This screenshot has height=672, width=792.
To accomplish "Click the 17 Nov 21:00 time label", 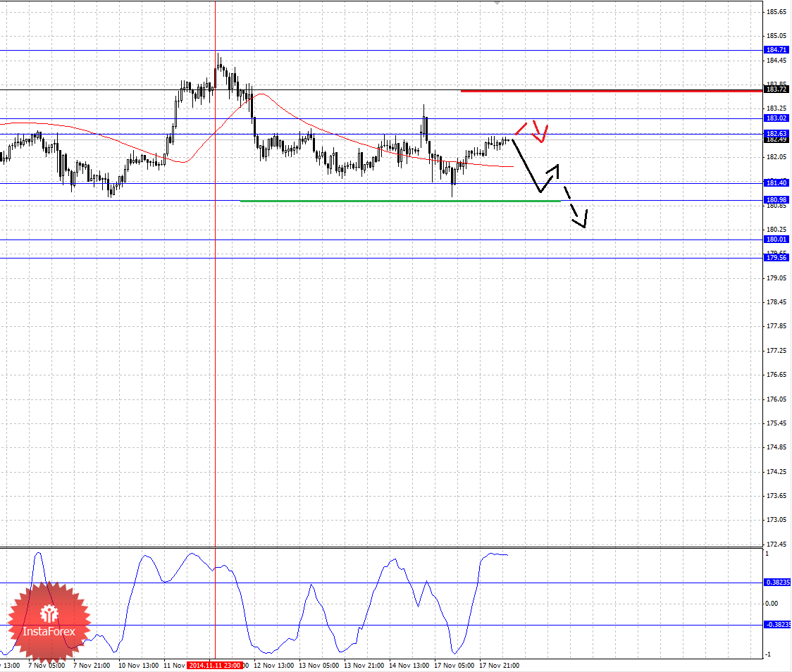I will coord(499,666).
